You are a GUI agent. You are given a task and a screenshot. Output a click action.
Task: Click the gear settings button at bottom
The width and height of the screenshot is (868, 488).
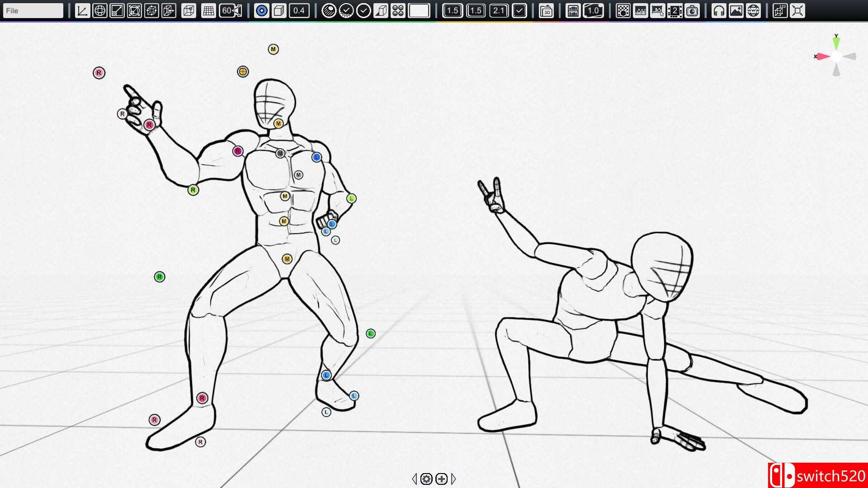(x=426, y=479)
